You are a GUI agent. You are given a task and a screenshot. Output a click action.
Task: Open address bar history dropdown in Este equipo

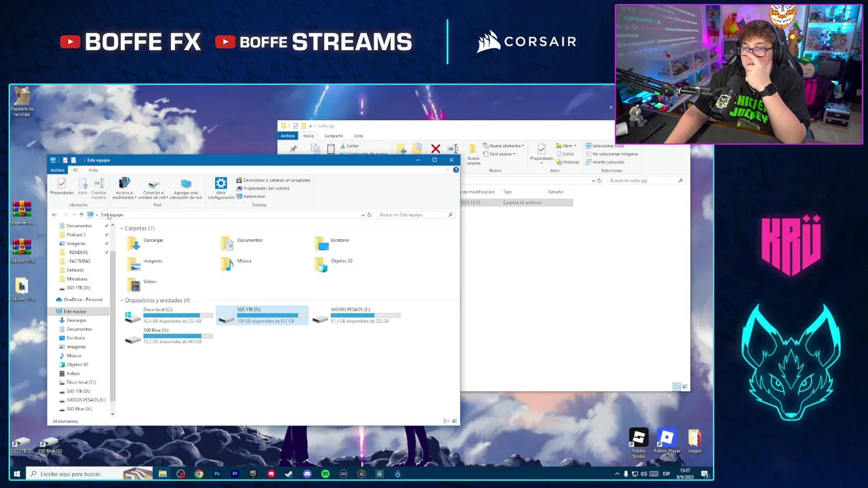363,215
